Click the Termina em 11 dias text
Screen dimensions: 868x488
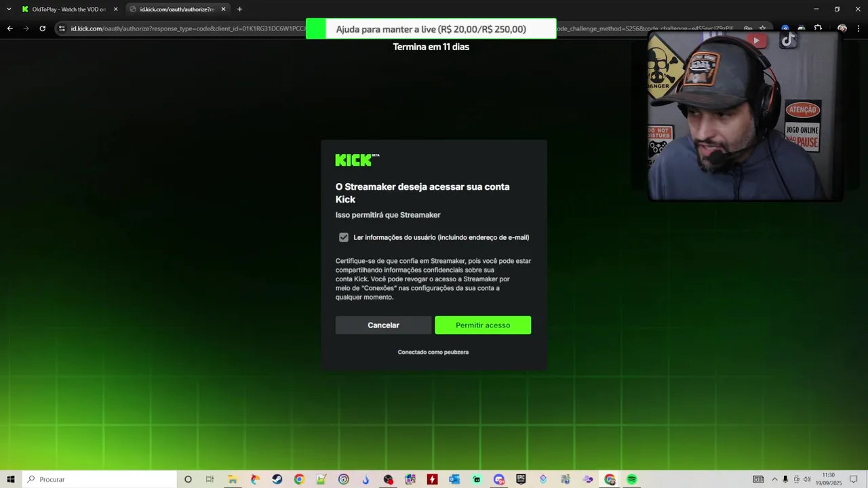click(x=431, y=47)
